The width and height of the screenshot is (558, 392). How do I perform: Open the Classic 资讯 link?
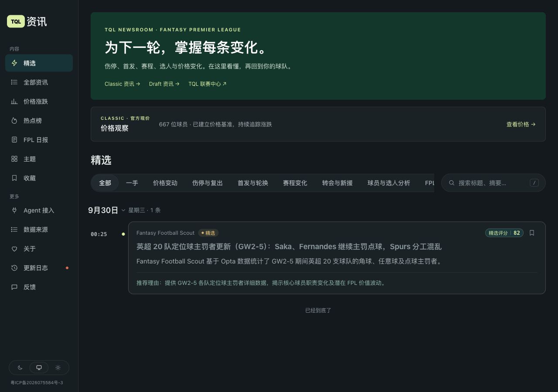122,84
